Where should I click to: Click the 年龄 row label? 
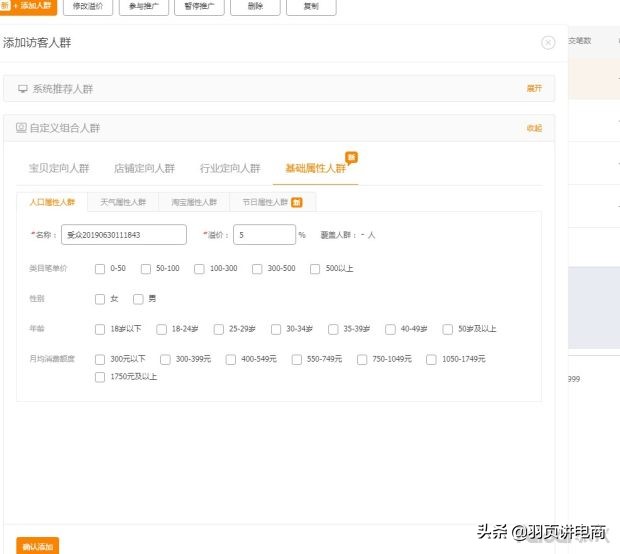pos(37,329)
